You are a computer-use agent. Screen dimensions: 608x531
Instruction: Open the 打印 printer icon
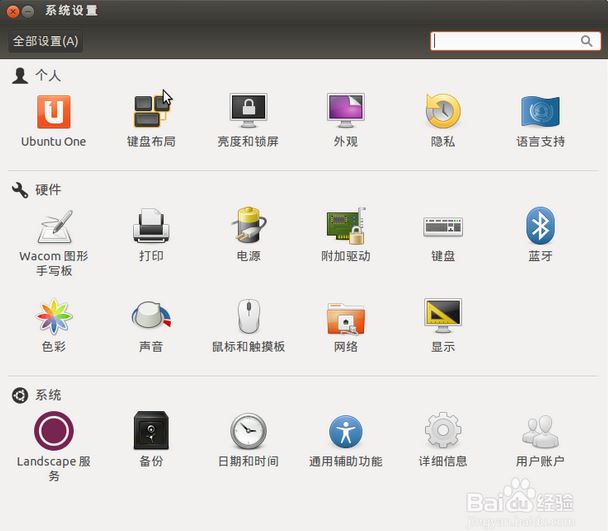pos(151,226)
